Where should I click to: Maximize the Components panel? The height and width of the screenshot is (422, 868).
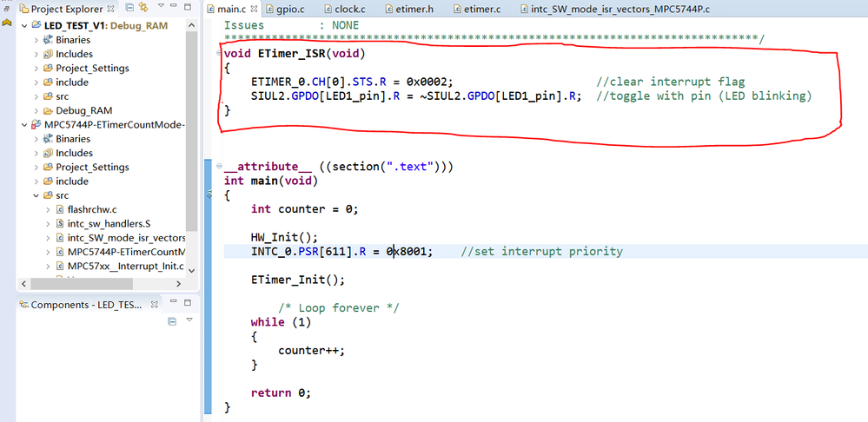coord(188,303)
